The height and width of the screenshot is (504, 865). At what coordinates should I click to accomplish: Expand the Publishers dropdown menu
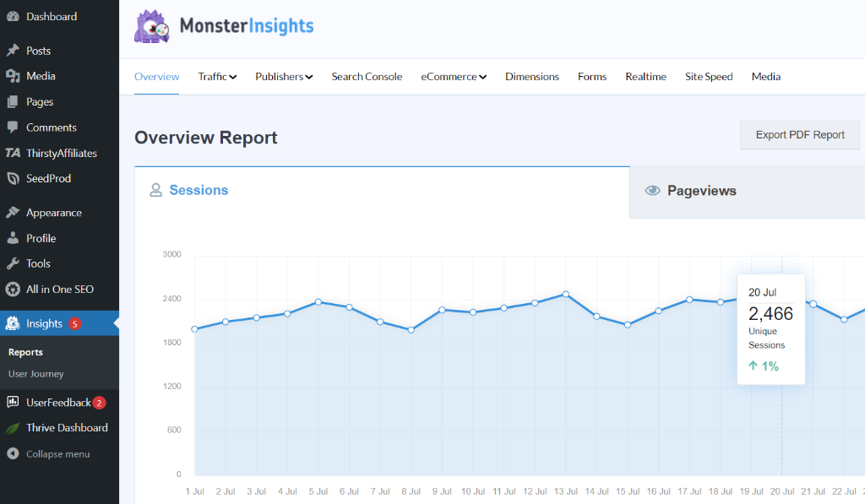pyautogui.click(x=284, y=77)
